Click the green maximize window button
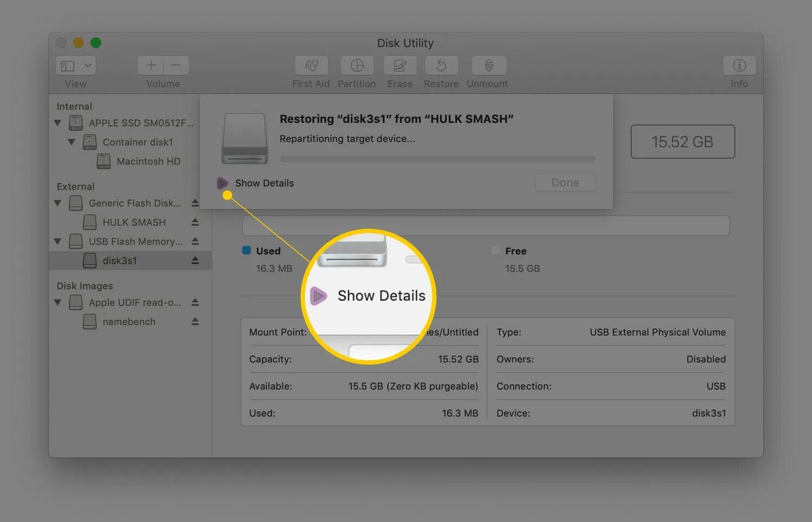 coord(96,43)
